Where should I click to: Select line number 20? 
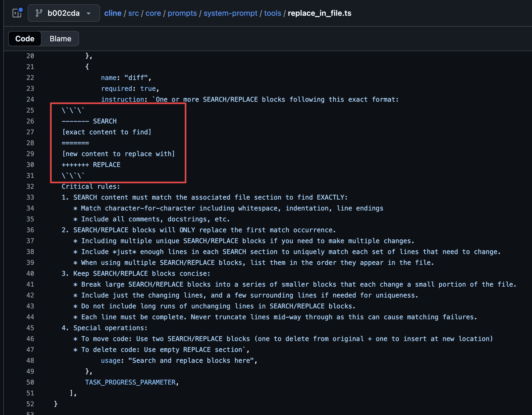(x=30, y=56)
